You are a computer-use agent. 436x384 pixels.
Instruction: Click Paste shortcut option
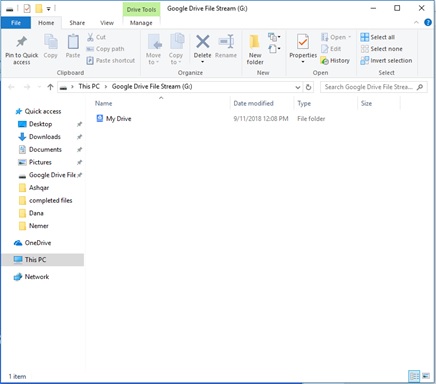[111, 60]
